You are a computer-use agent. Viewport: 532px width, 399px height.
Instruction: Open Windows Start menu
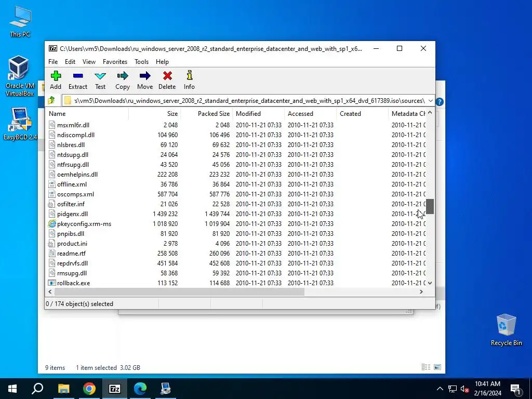tap(12, 389)
